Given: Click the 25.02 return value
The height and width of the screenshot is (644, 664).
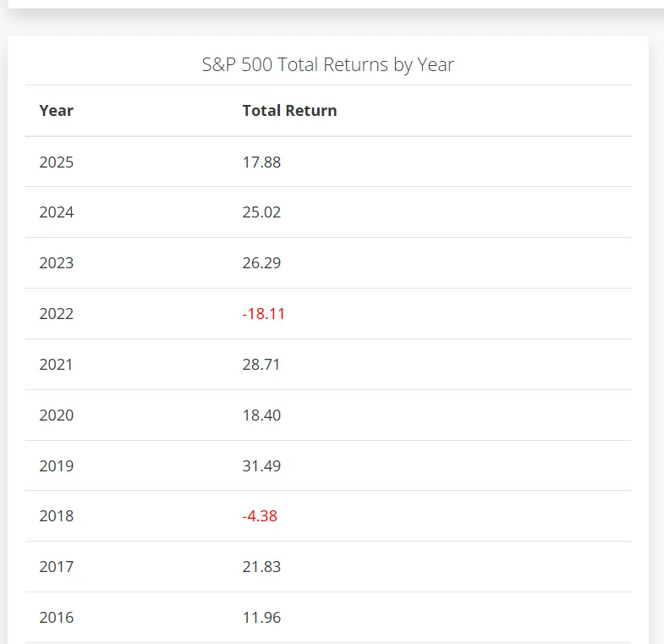Looking at the screenshot, I should [261, 212].
